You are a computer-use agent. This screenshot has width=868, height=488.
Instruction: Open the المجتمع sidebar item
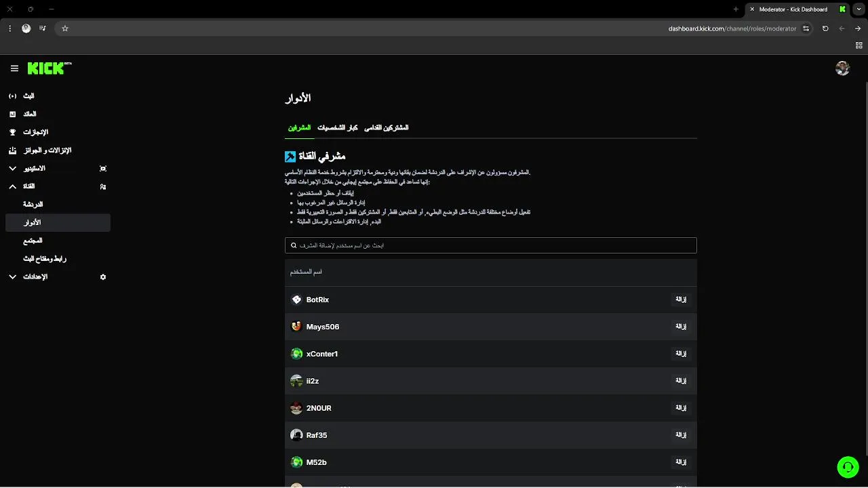pos(58,241)
